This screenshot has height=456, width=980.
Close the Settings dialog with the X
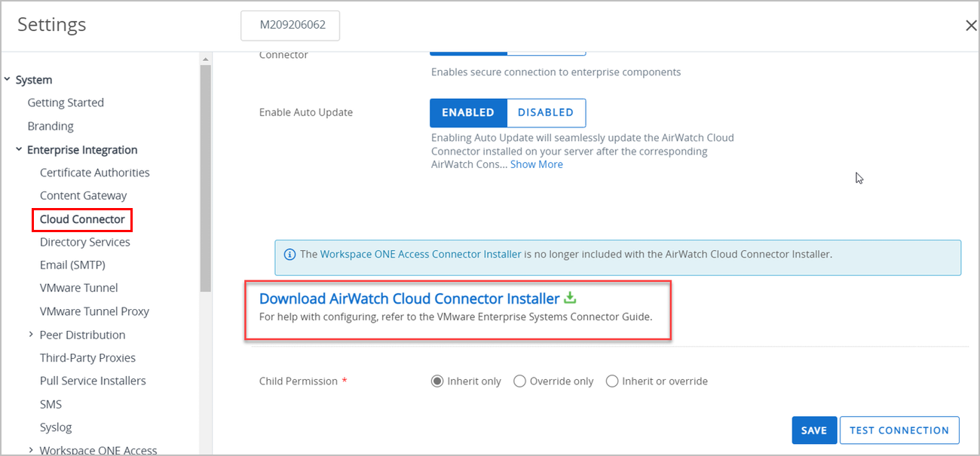pos(971,26)
